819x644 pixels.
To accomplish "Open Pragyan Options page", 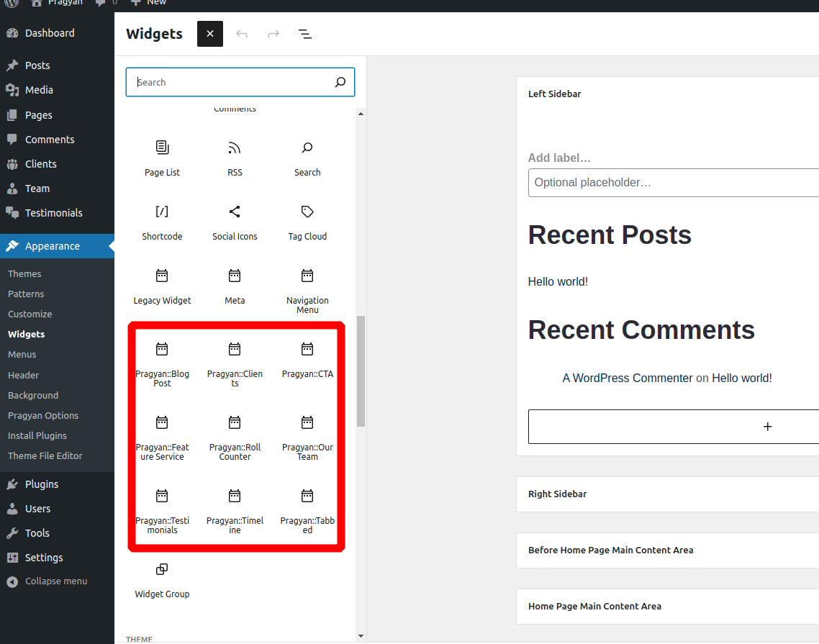I will coord(43,415).
